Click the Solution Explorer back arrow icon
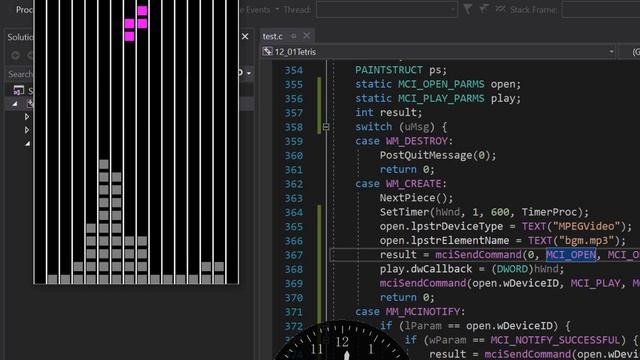 pyautogui.click(x=16, y=55)
